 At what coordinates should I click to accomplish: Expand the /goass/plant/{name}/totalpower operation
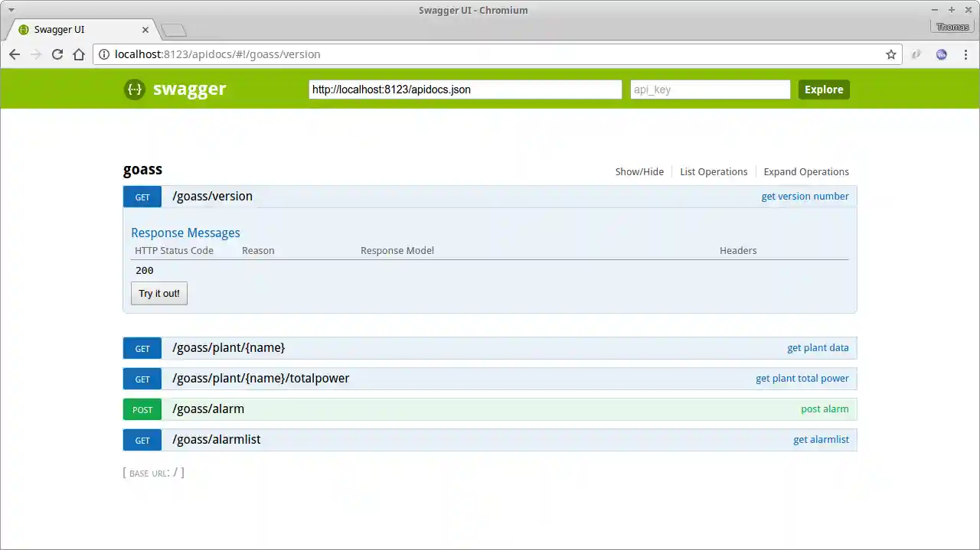pos(260,378)
